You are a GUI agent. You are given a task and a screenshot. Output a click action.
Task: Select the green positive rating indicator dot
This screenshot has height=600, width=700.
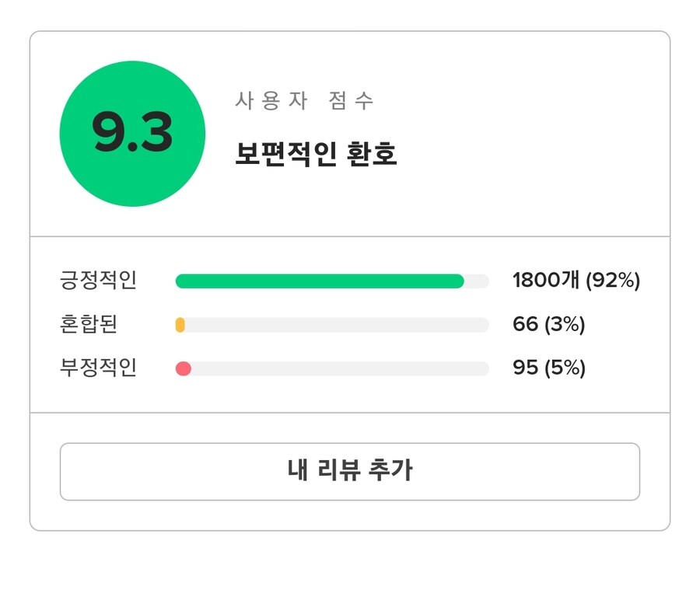pyautogui.click(x=184, y=281)
